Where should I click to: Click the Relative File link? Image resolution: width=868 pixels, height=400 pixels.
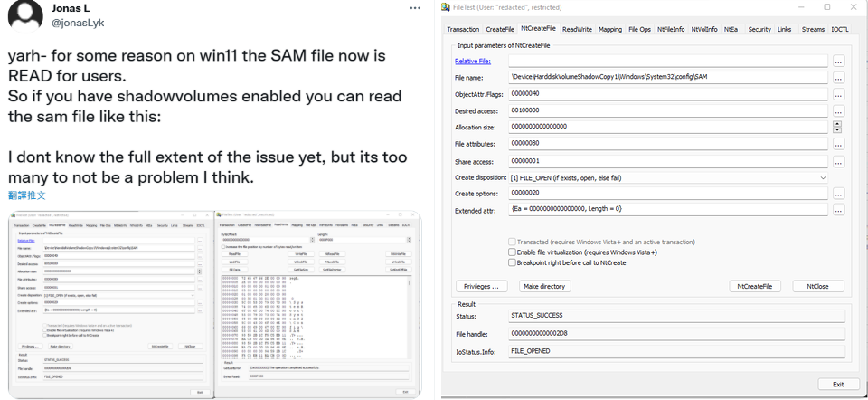coord(473,62)
